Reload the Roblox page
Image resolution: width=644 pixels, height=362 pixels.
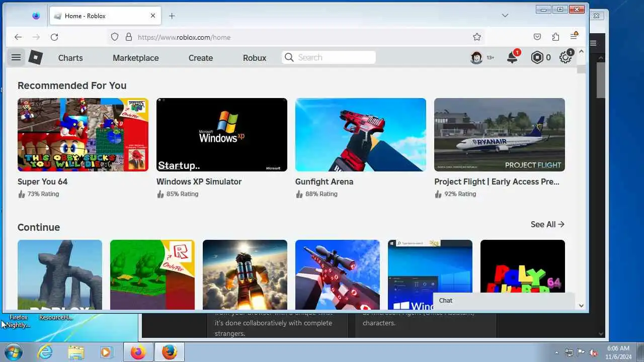click(x=54, y=37)
